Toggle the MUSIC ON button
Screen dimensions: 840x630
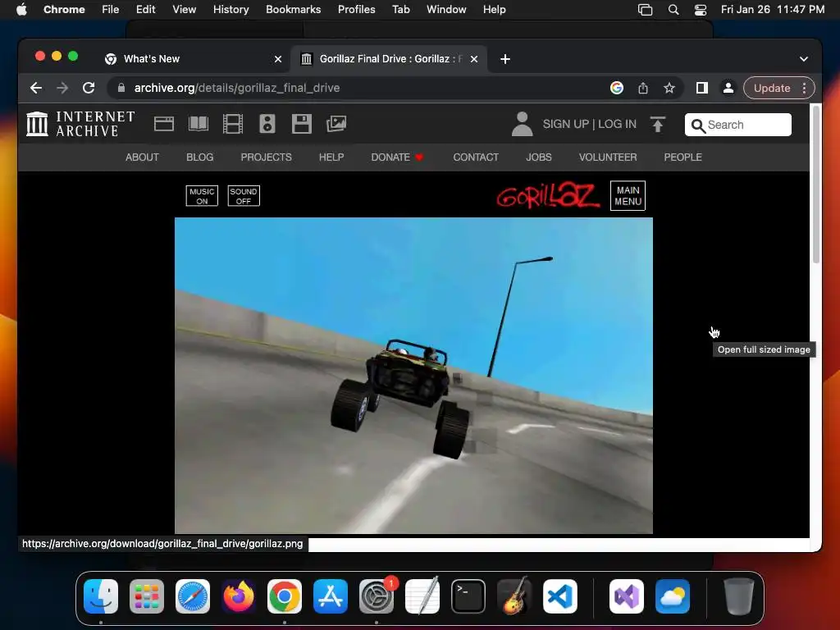(x=202, y=196)
